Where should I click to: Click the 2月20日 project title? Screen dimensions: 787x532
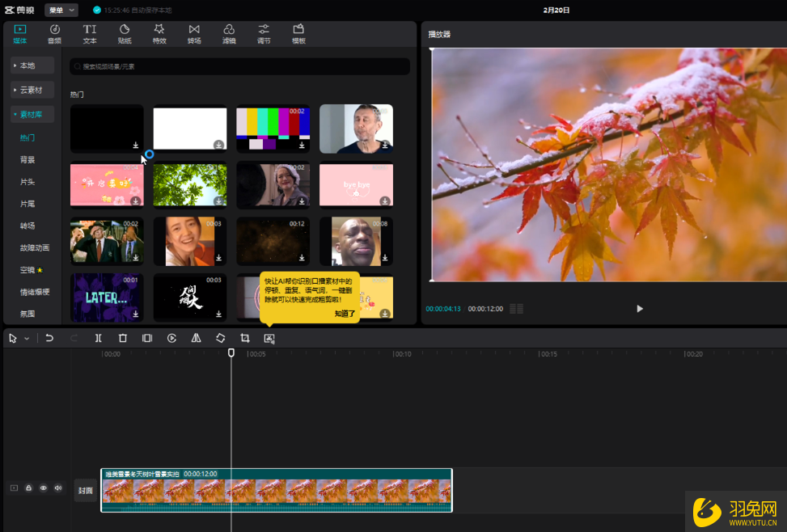[x=556, y=10]
